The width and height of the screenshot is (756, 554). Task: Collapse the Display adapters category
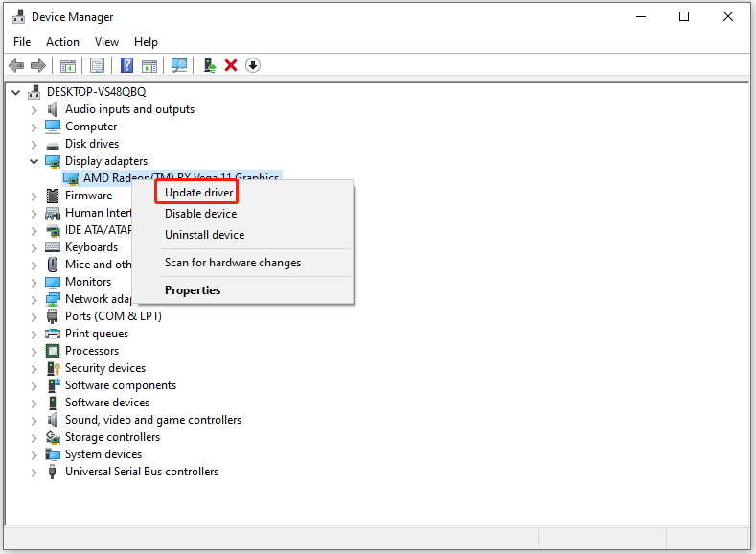[x=34, y=162]
